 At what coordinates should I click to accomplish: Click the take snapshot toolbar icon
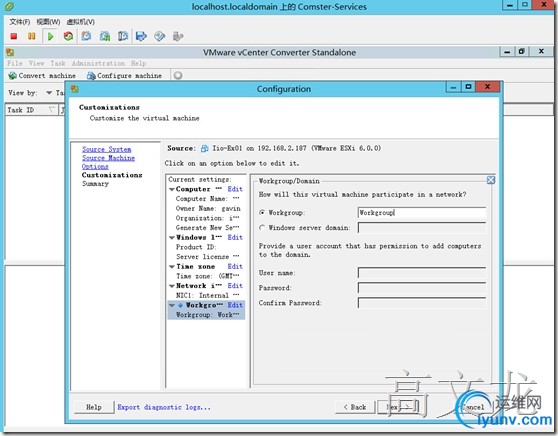point(86,36)
